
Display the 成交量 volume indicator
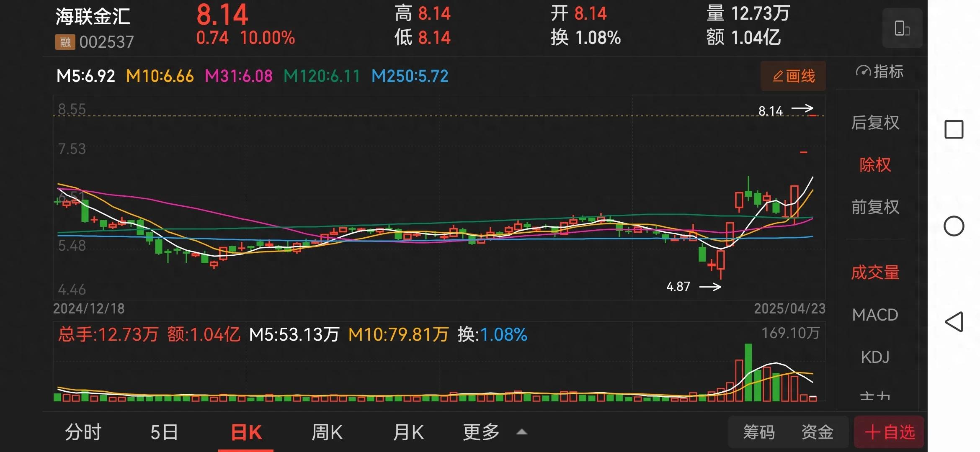click(x=875, y=272)
